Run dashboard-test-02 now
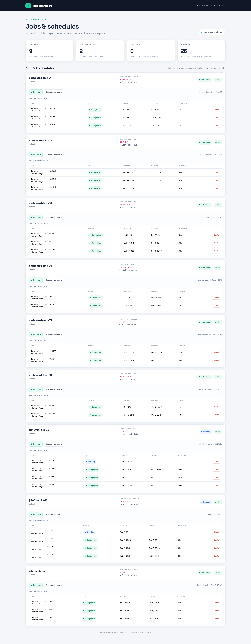 tap(36, 155)
